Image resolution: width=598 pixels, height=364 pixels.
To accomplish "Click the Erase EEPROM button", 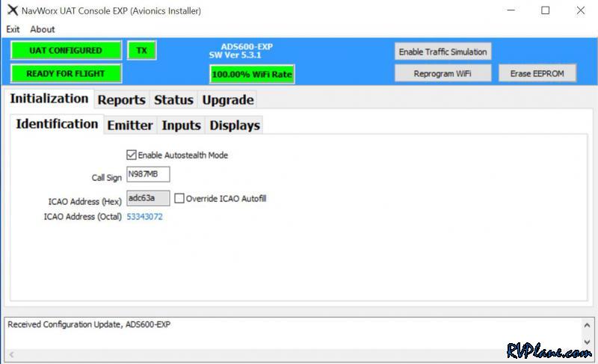I will [537, 73].
